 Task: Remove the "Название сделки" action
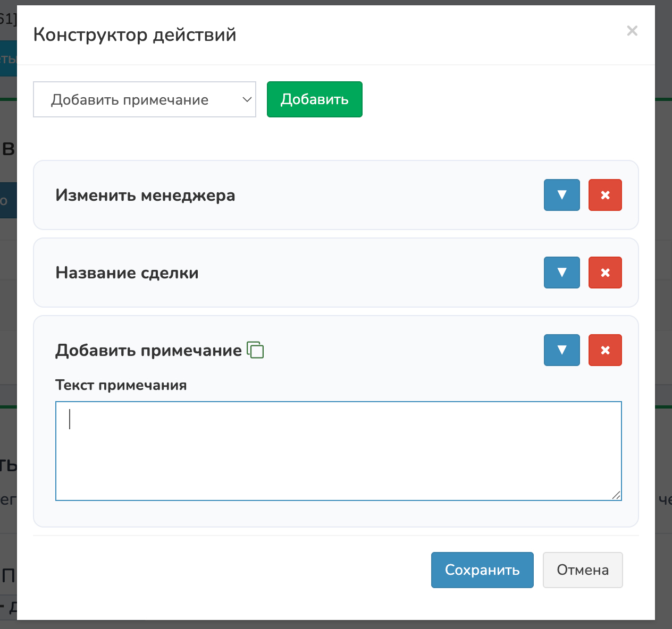[x=605, y=273]
